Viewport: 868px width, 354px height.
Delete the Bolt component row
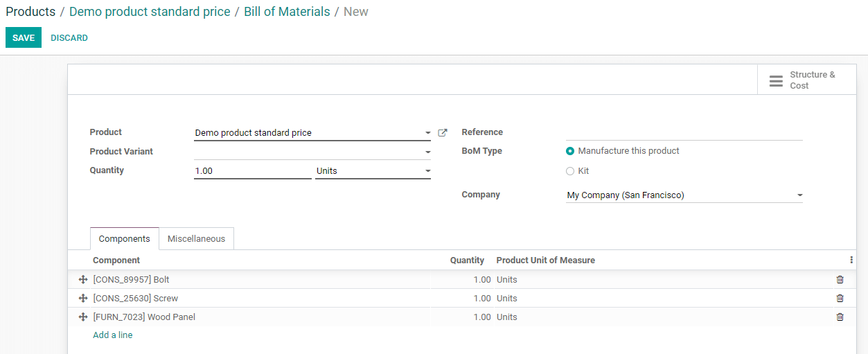840,280
